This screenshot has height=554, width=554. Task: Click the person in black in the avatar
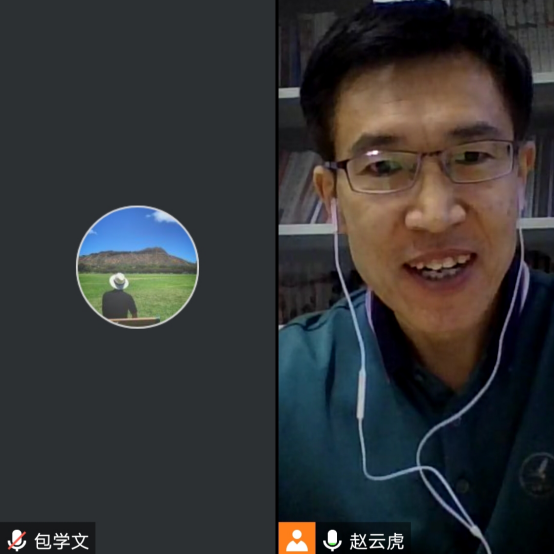(x=119, y=299)
